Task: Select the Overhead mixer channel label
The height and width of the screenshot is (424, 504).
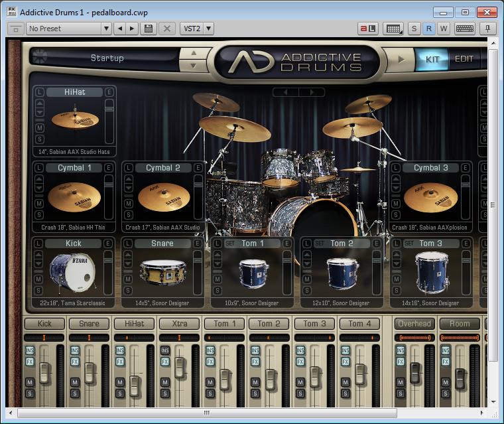Action: pyautogui.click(x=414, y=324)
